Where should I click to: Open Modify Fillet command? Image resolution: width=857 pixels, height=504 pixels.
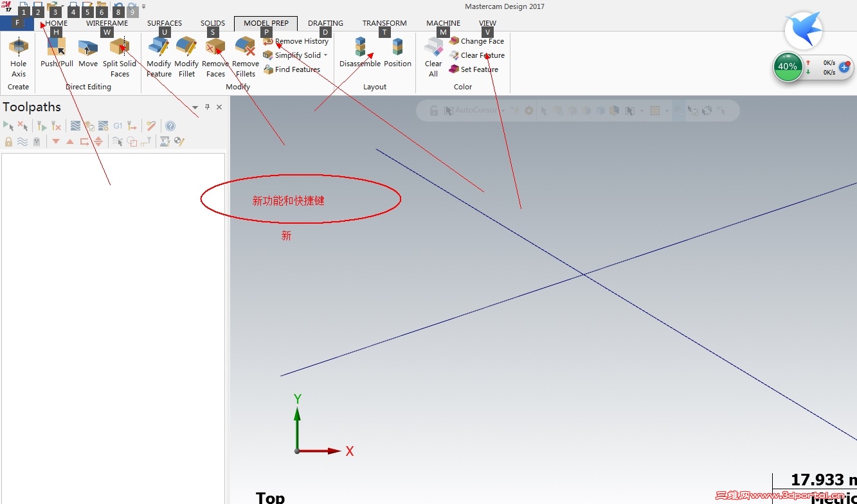tap(186, 58)
